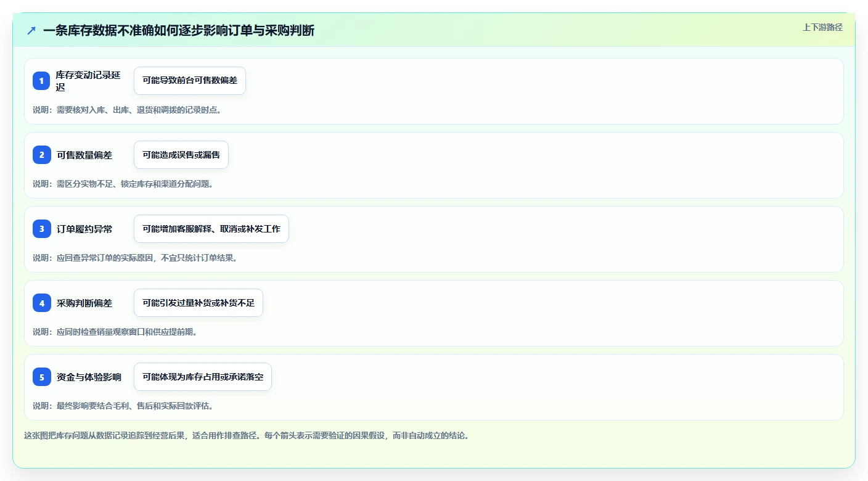Click the 可售数量偏差 step heading
This screenshot has width=868, height=481.
tap(84, 155)
